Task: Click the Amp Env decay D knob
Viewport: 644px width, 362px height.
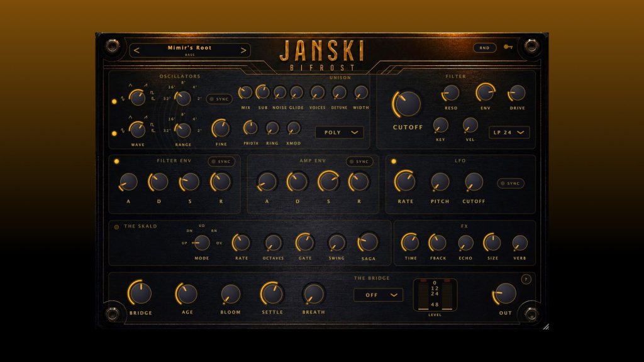Action: pos(297,182)
